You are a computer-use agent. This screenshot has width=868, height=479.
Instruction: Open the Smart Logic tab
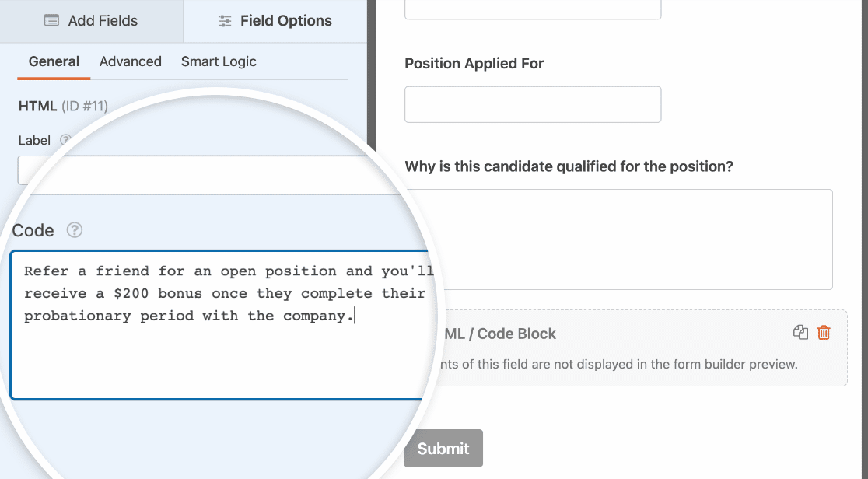(219, 61)
